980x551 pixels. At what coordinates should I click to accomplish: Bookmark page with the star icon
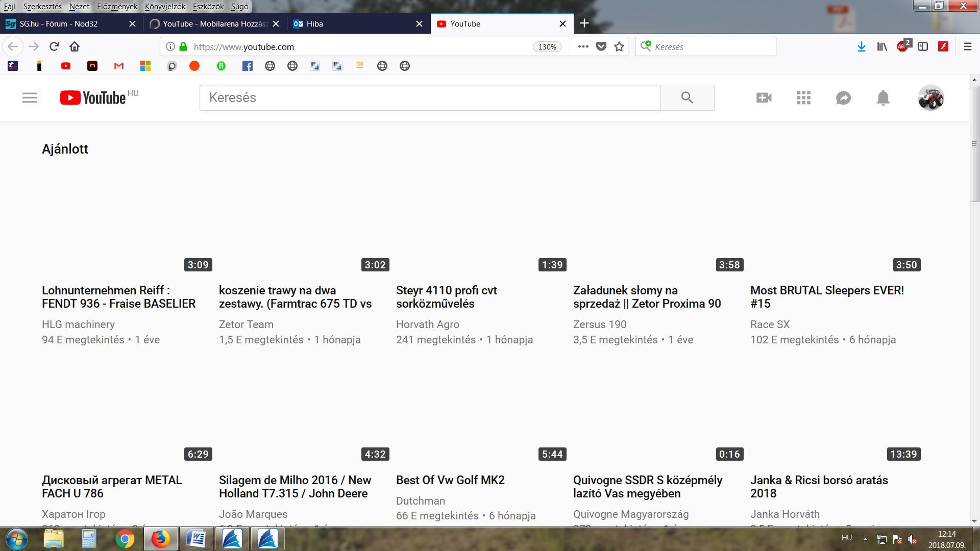click(x=619, y=46)
